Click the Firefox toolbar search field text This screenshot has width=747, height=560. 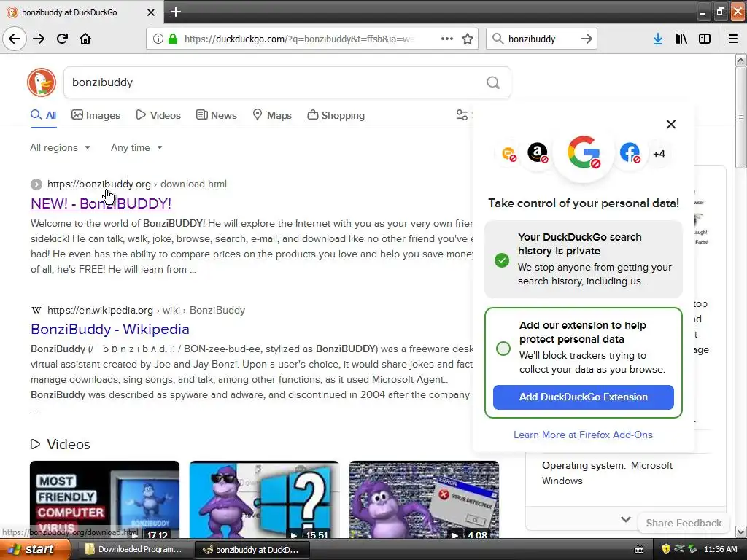[x=532, y=39]
